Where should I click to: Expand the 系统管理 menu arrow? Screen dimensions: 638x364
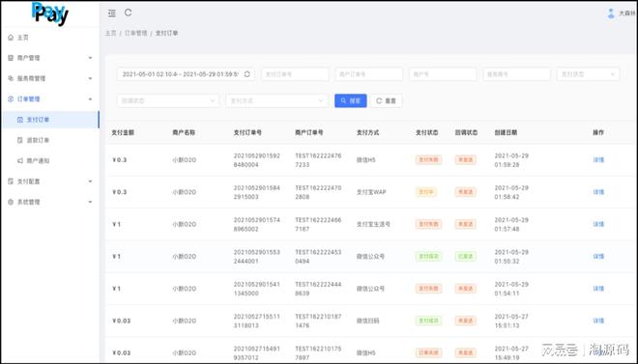pos(90,202)
